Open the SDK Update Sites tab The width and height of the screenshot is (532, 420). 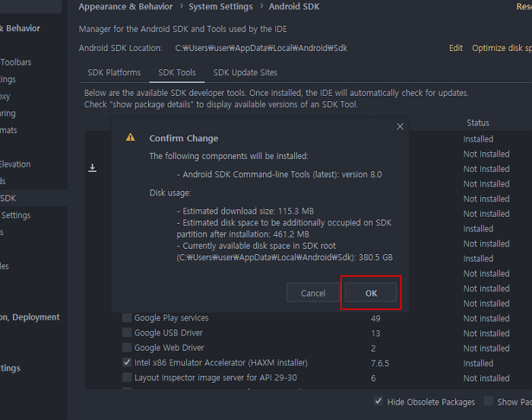(245, 72)
